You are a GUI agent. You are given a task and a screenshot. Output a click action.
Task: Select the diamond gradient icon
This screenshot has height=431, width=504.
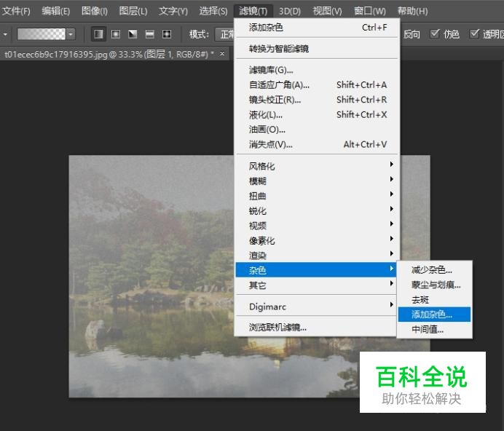[x=167, y=34]
